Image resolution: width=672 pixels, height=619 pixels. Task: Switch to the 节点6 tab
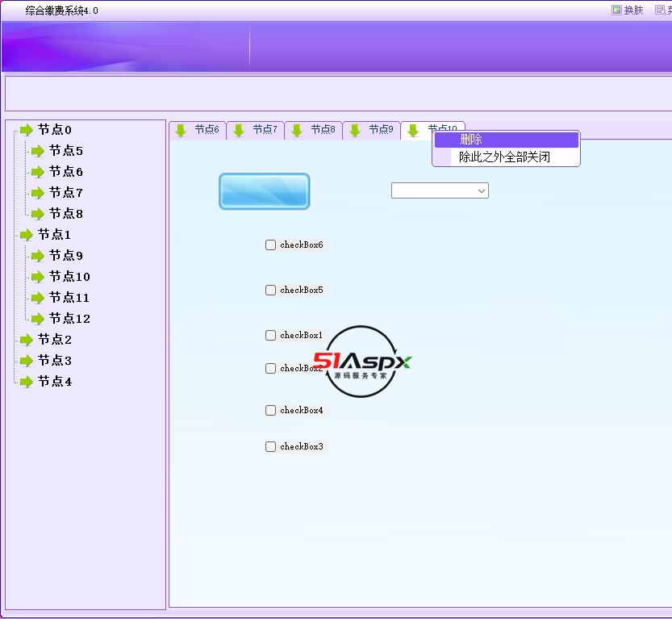[198, 130]
